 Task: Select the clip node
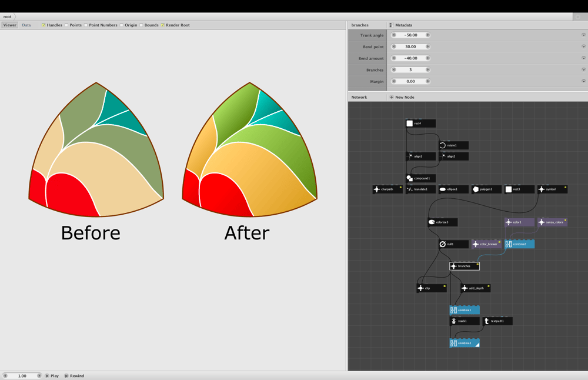point(432,288)
